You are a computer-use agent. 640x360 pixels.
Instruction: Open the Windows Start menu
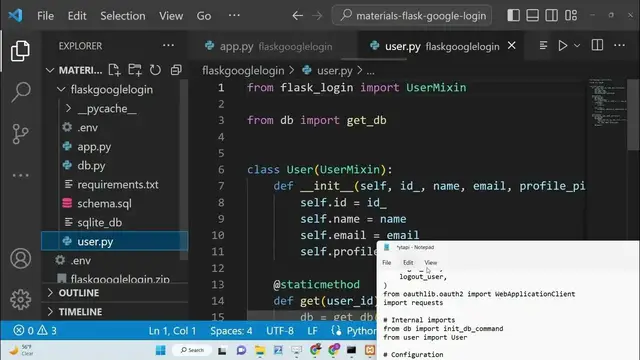pyautogui.click(x=161, y=350)
